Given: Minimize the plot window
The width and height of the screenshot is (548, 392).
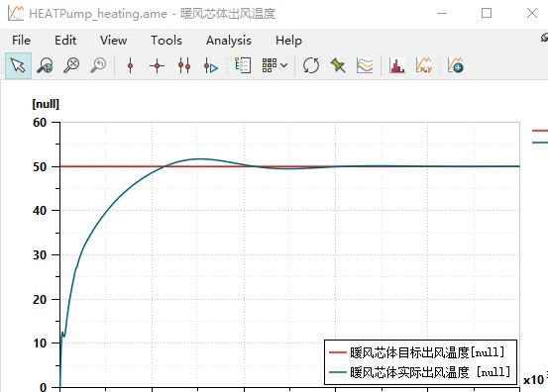Looking at the screenshot, I should coord(442,13).
